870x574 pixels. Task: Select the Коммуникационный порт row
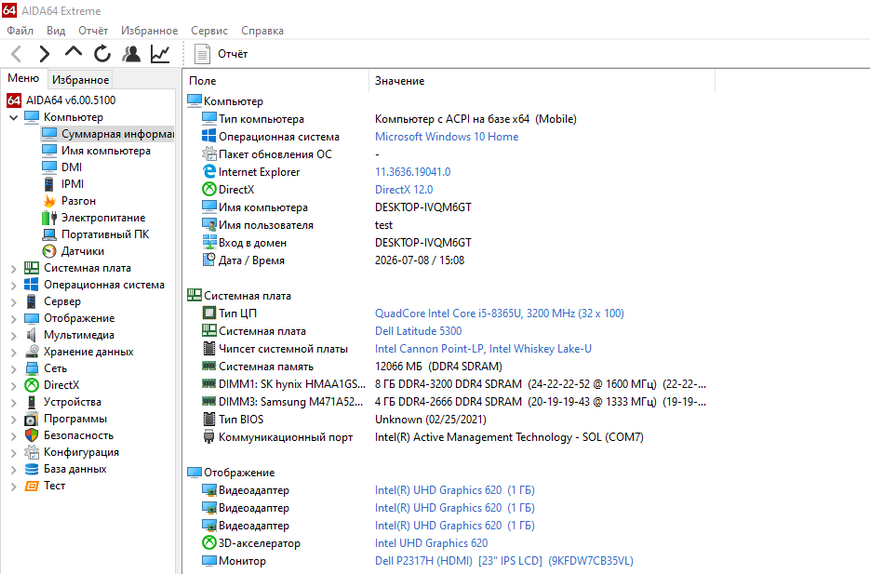(x=423, y=437)
